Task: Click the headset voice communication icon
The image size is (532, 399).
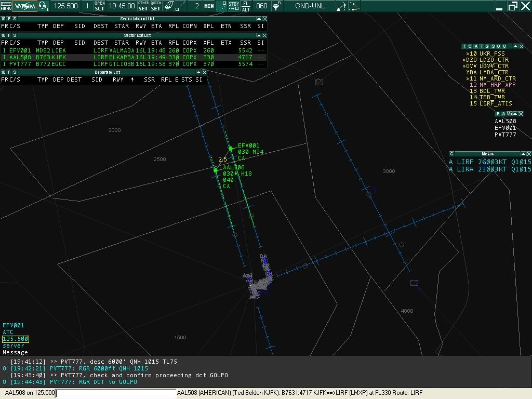Action: tap(44, 6)
